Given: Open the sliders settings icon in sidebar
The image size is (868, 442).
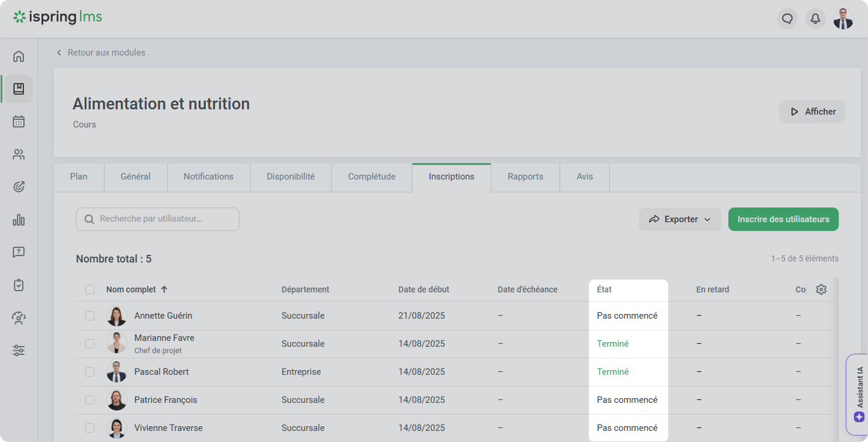Looking at the screenshot, I should [x=19, y=351].
